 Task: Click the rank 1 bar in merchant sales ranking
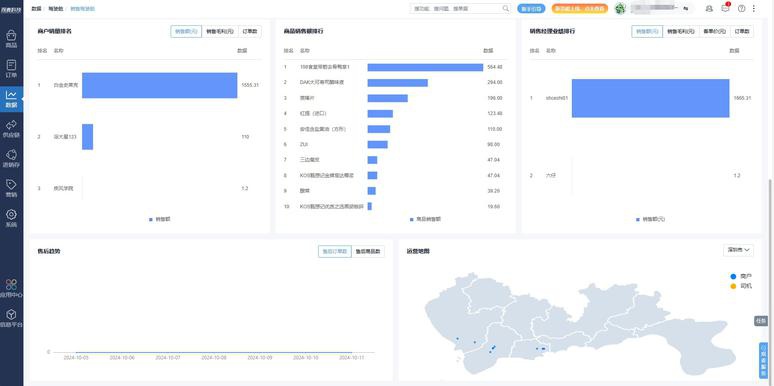[x=159, y=85]
